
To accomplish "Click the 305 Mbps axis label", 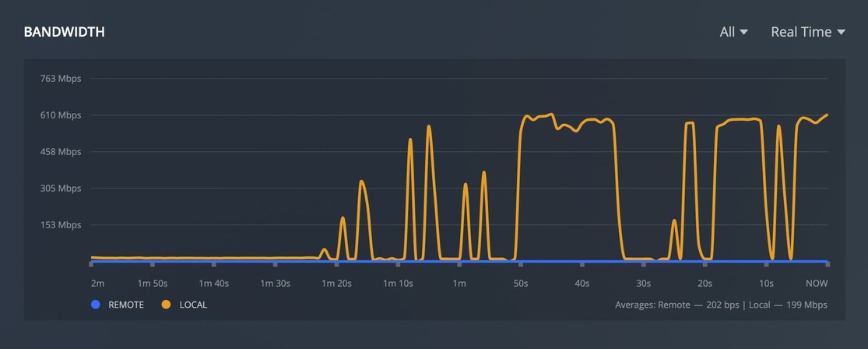I will tap(61, 189).
